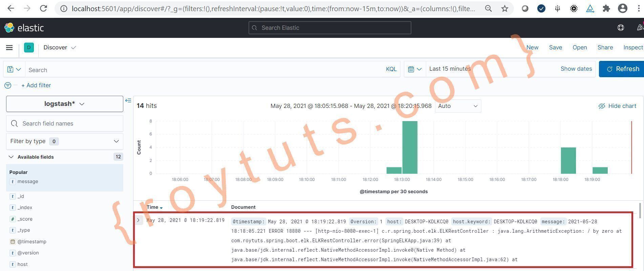644x271 pixels.
Task: Click Show dates link
Action: click(x=576, y=69)
